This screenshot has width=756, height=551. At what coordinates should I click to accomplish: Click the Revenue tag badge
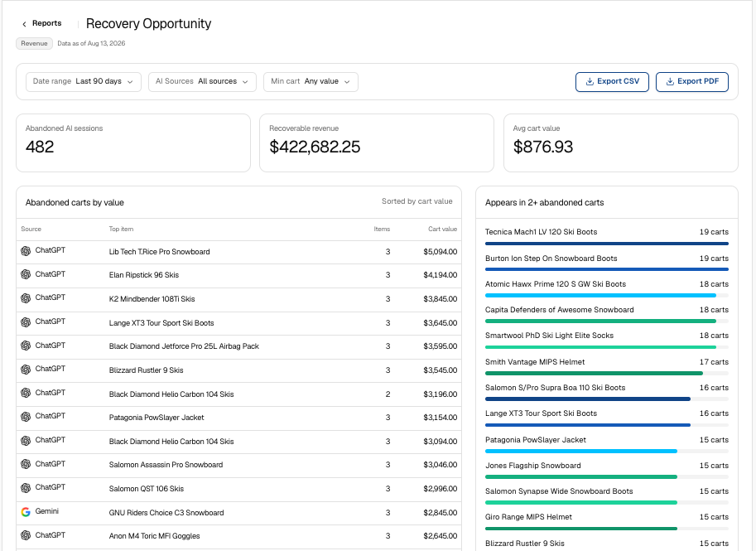pos(34,43)
